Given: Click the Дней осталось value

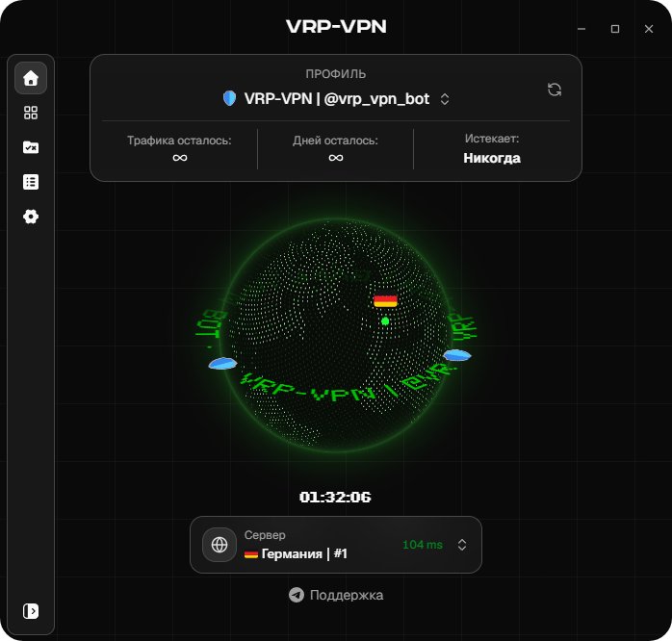Looking at the screenshot, I should click(336, 158).
